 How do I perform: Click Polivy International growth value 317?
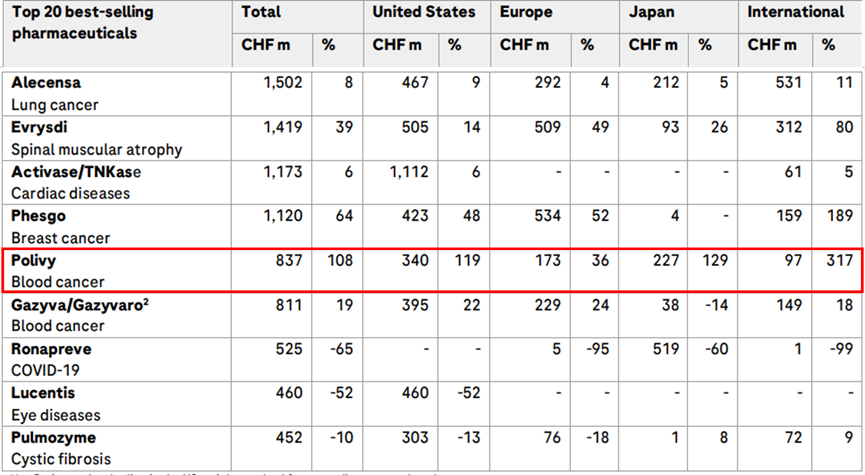click(x=840, y=262)
